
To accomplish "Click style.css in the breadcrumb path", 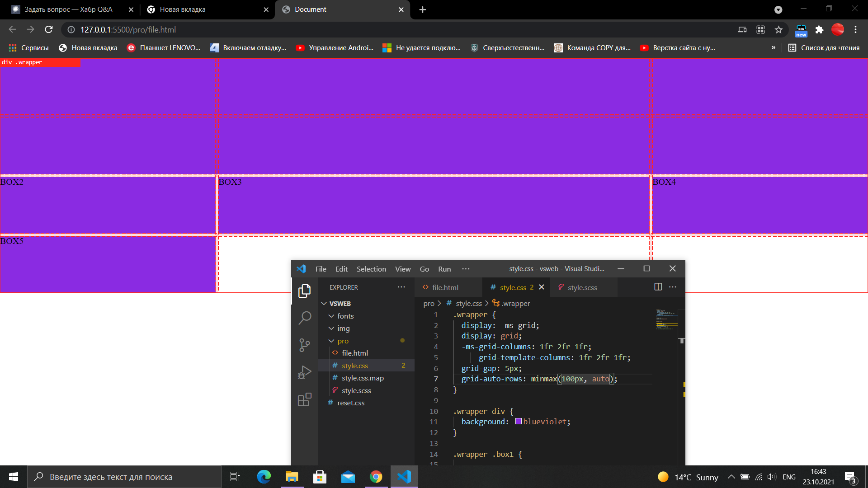I will pyautogui.click(x=468, y=304).
